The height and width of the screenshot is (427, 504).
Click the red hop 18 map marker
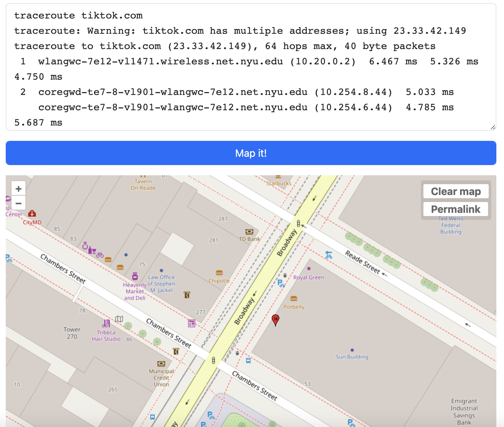coord(276,320)
